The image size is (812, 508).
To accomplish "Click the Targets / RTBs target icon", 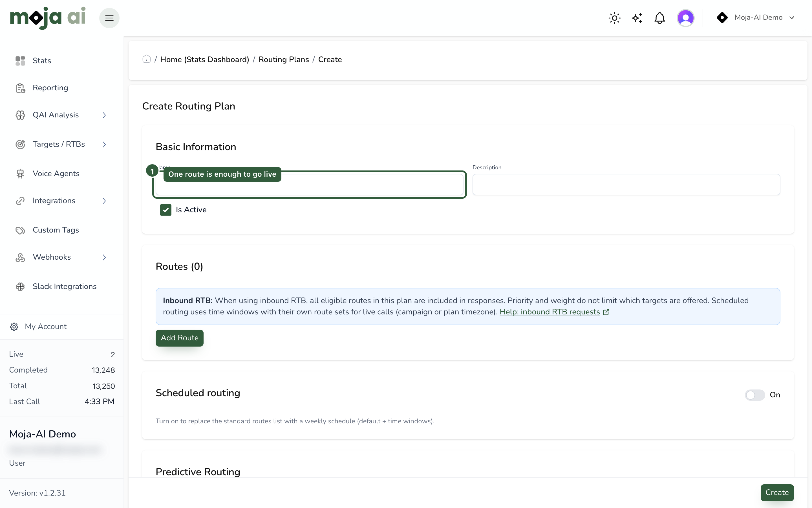I will 20,144.
